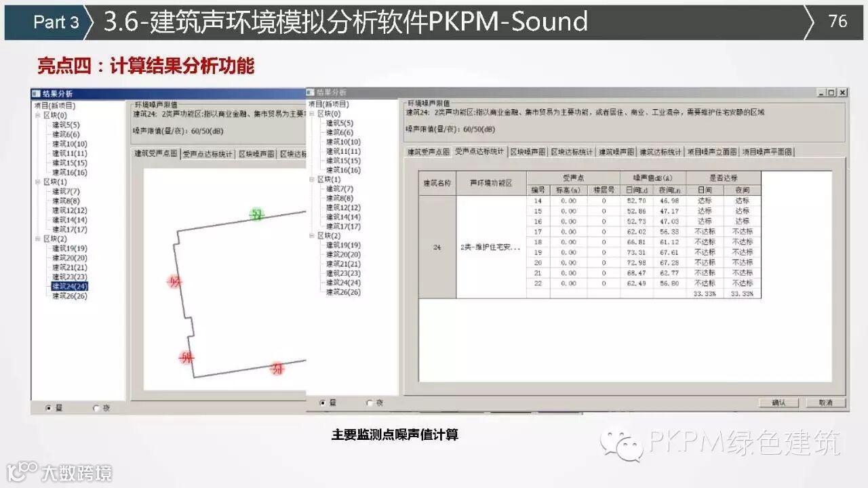Collapse the 区块(2) node in the back window tree

pos(38,239)
